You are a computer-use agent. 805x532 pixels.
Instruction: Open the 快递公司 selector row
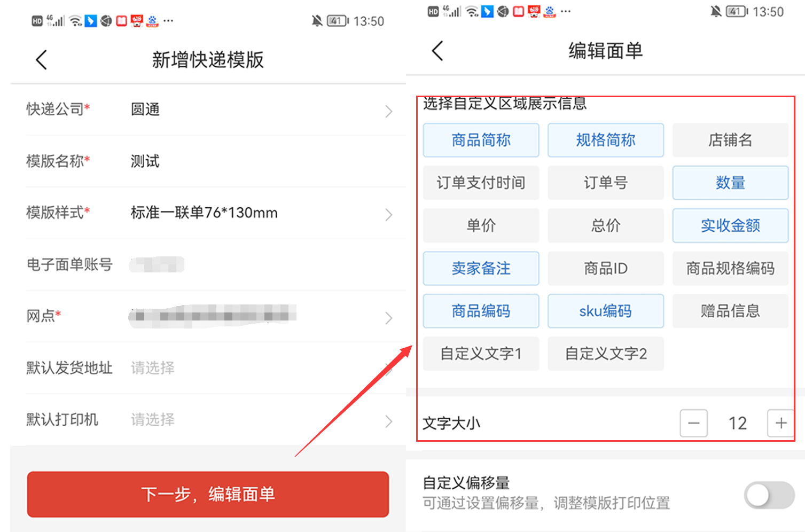208,110
